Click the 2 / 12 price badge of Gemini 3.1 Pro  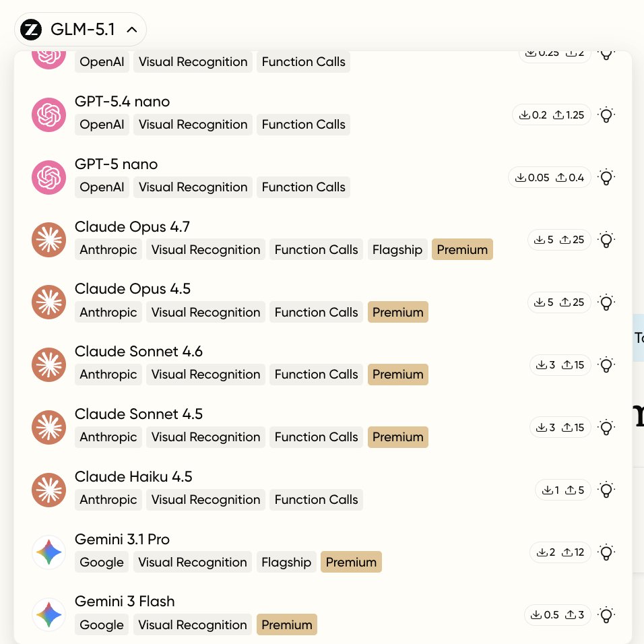click(560, 552)
